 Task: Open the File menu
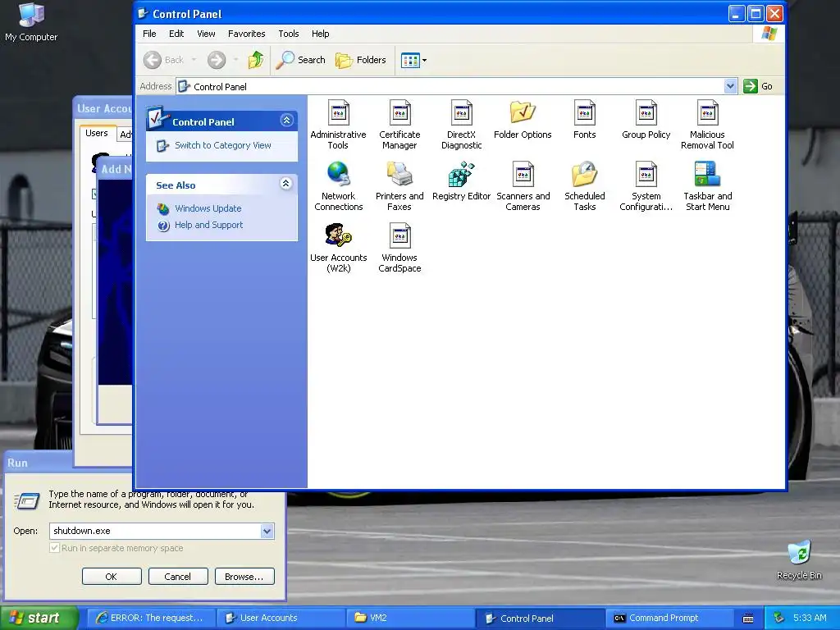point(149,34)
